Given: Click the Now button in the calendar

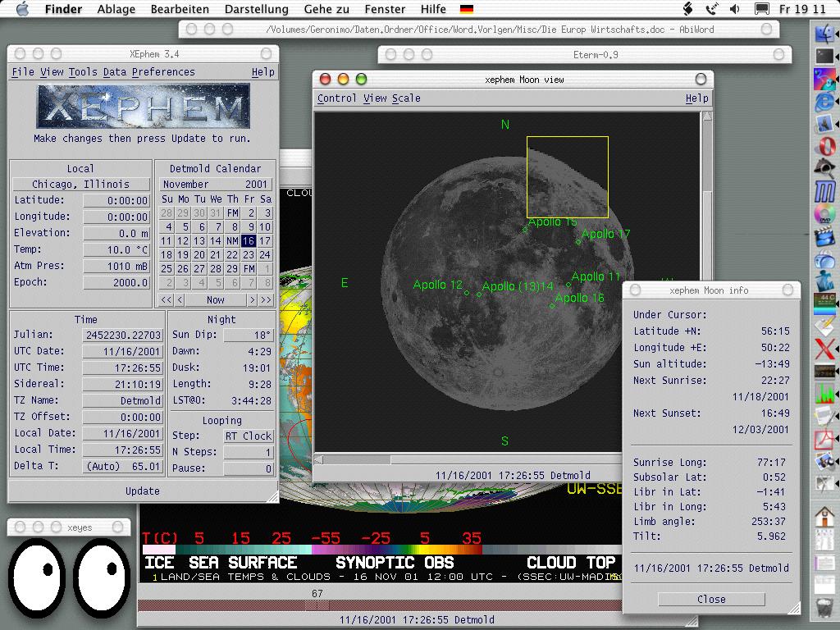Looking at the screenshot, I should [x=216, y=299].
